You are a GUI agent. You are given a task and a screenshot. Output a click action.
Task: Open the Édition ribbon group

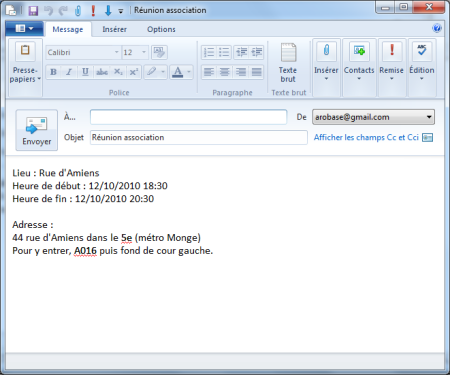[422, 67]
